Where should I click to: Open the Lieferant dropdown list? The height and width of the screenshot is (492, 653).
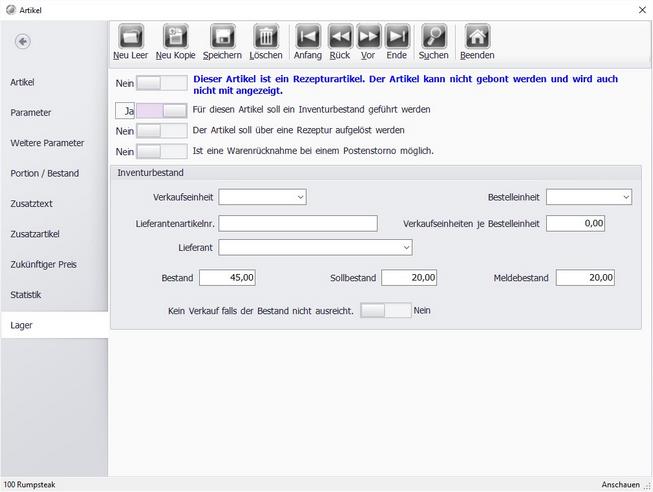(315, 247)
